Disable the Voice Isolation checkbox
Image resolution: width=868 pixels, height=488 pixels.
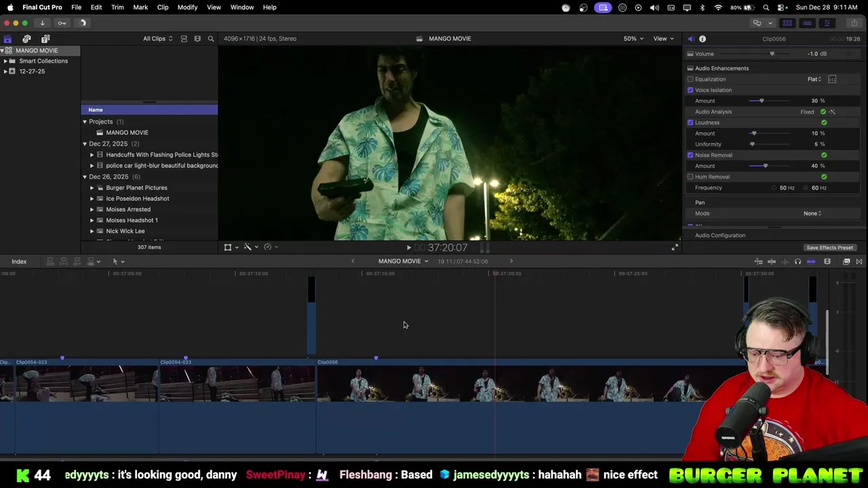(x=690, y=90)
